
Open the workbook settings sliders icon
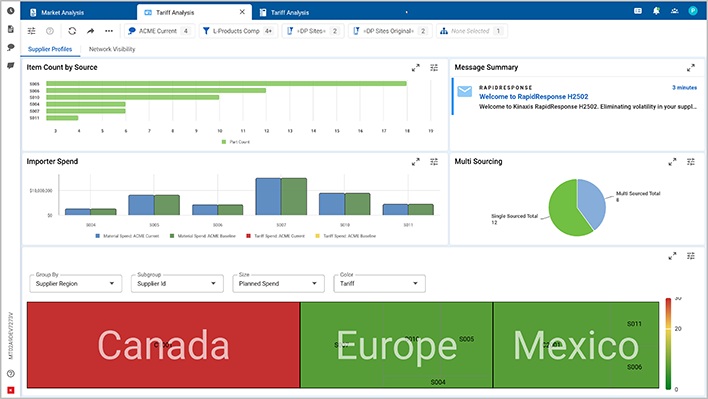click(31, 31)
